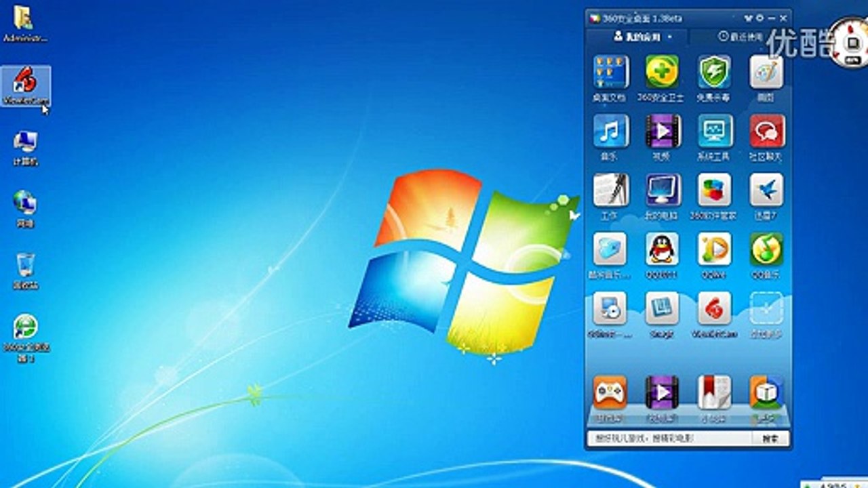Select the Administrator folder on the desktop

pyautogui.click(x=26, y=24)
